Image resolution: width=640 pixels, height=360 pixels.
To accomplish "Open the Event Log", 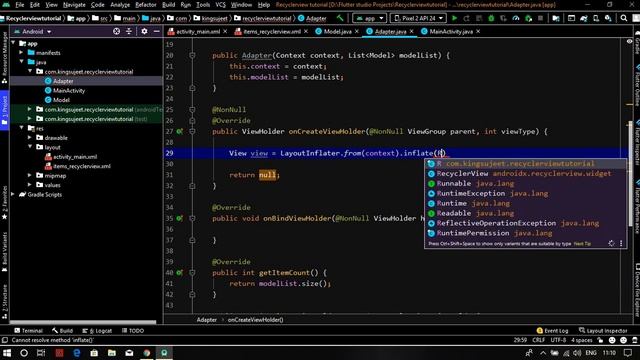I will [x=552, y=331].
